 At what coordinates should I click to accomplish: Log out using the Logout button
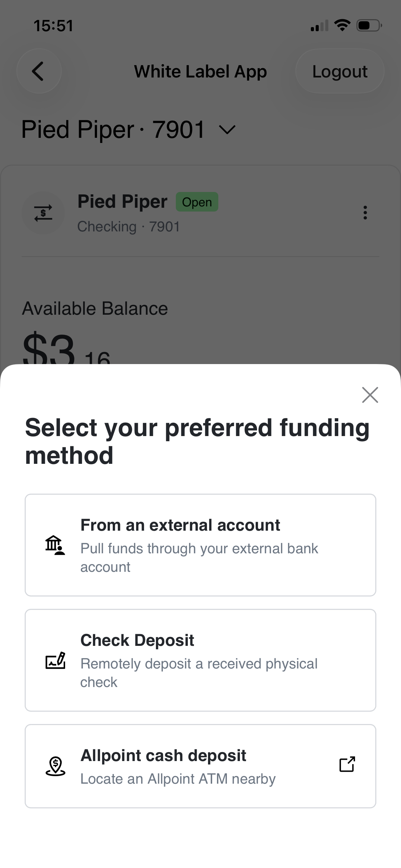(340, 71)
